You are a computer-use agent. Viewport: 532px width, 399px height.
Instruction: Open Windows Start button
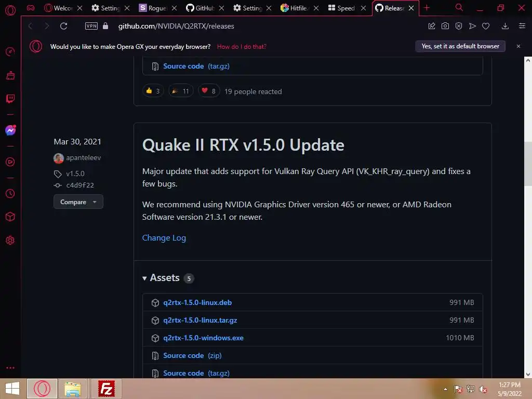coord(12,389)
